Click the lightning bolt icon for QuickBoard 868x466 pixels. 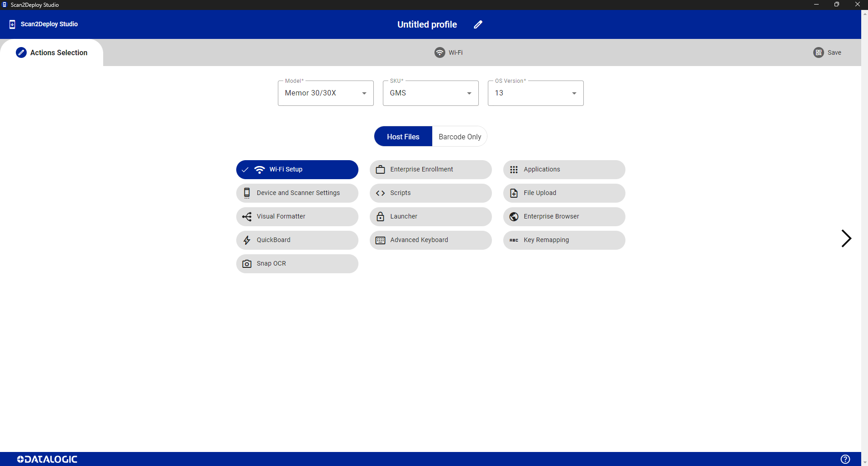pos(247,240)
